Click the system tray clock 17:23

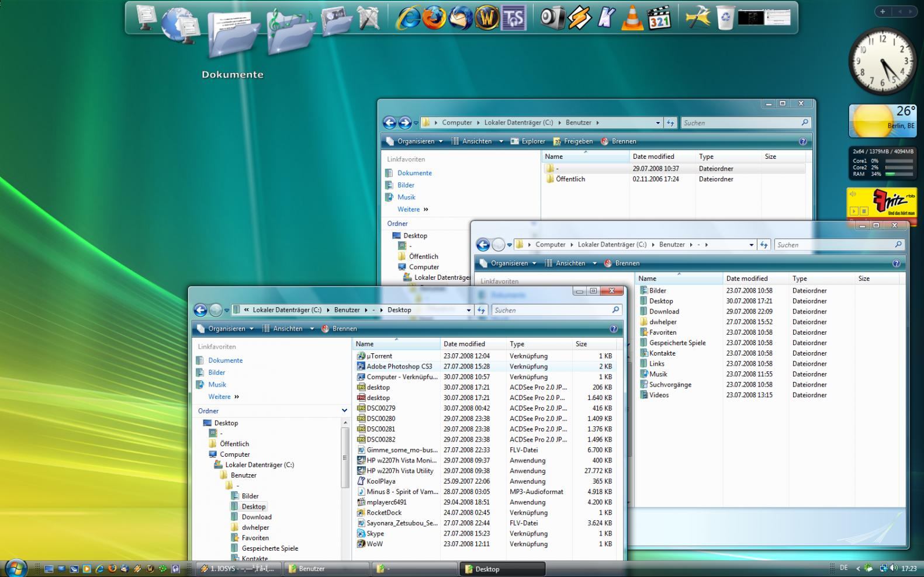click(x=909, y=568)
